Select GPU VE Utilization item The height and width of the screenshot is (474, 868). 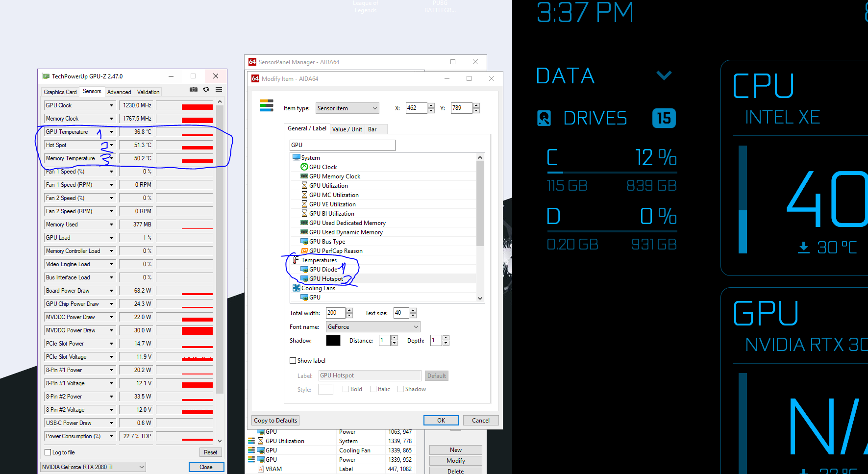(x=332, y=204)
